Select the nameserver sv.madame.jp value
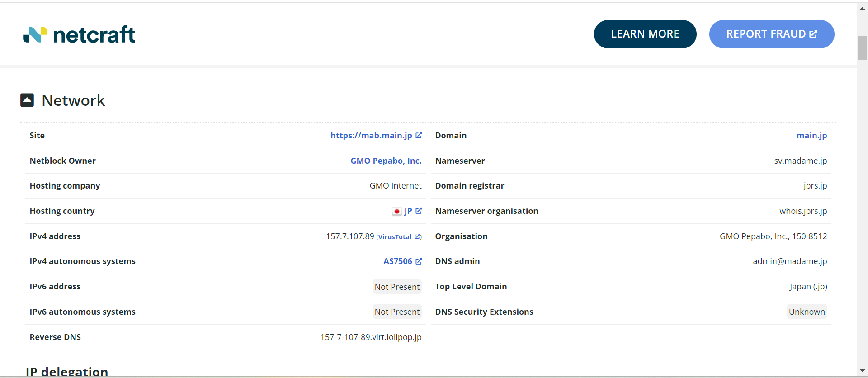 (x=801, y=161)
